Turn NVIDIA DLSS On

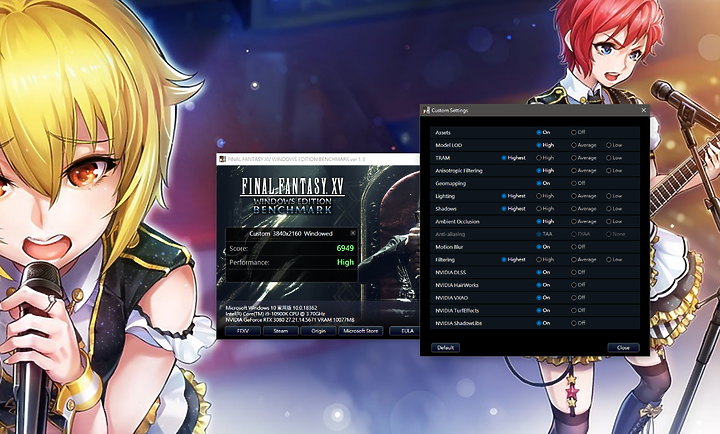pos(543,272)
